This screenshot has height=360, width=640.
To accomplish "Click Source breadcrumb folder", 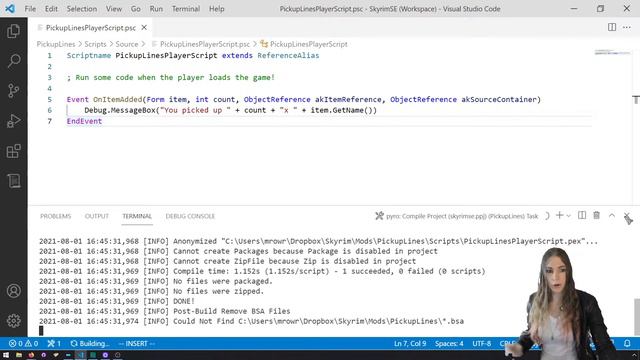I will [x=127, y=44].
